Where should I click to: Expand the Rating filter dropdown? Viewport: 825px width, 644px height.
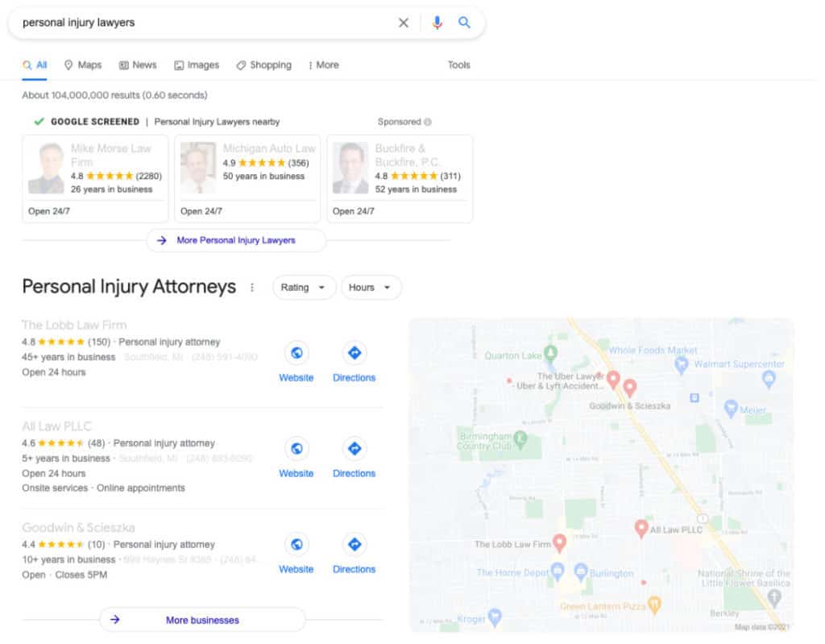304,288
